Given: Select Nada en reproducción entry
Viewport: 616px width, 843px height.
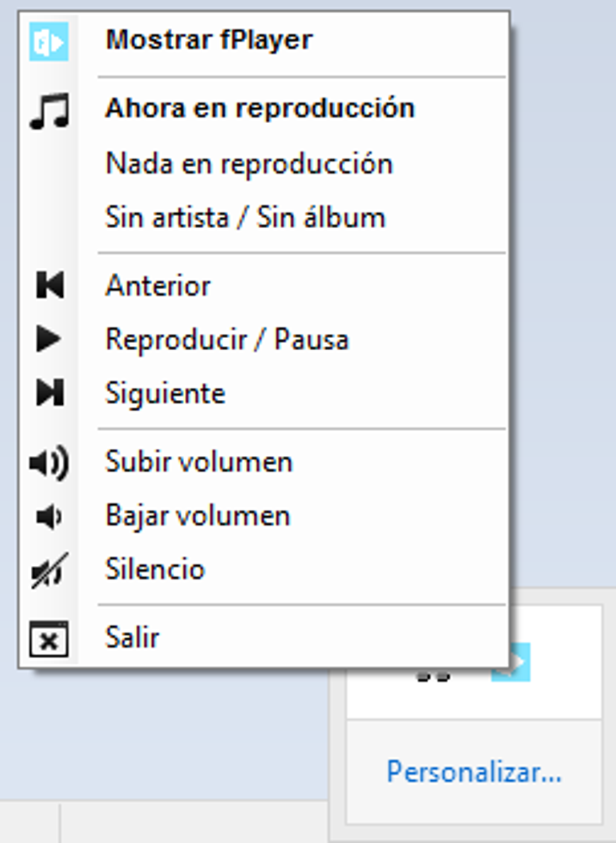Looking at the screenshot, I should pos(249,164).
